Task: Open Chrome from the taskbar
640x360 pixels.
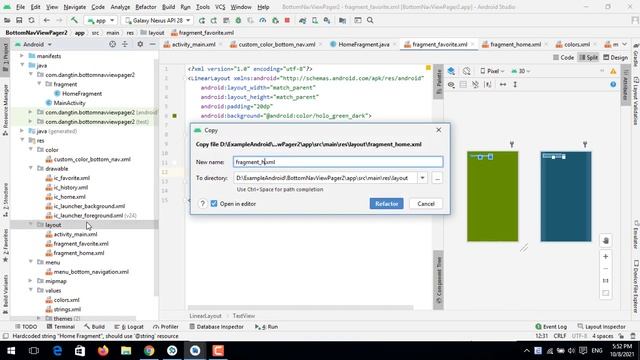Action: (149, 351)
